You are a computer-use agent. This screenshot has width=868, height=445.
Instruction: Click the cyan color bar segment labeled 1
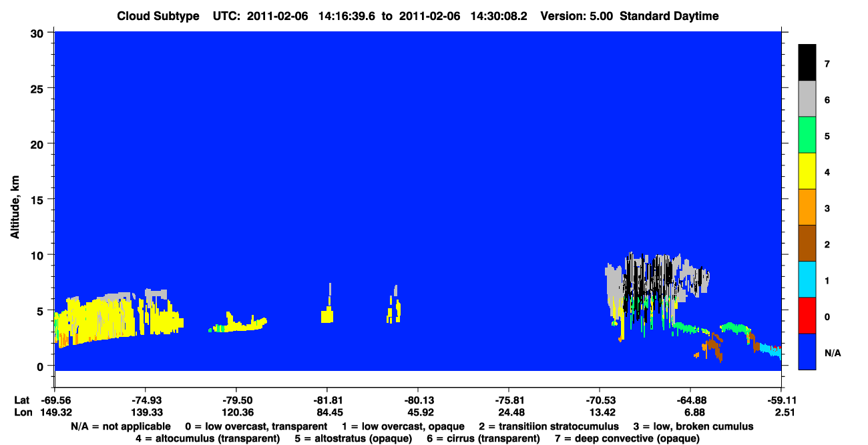pyautogui.click(x=807, y=280)
